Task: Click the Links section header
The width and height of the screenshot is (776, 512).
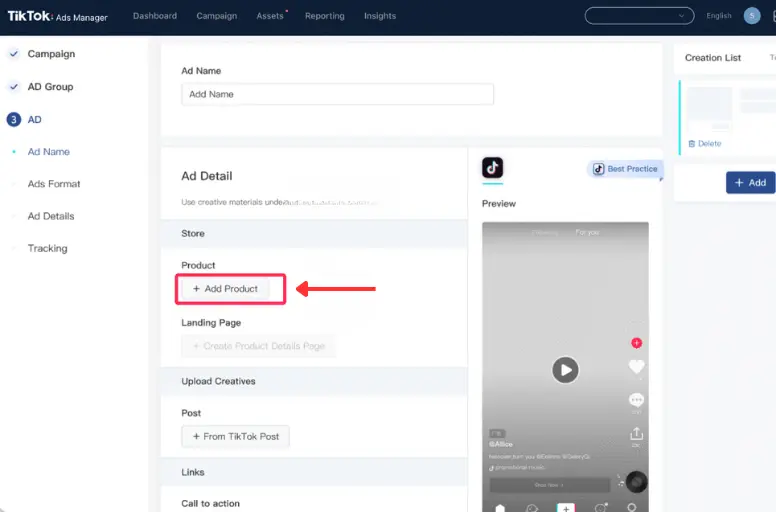Action: point(314,472)
